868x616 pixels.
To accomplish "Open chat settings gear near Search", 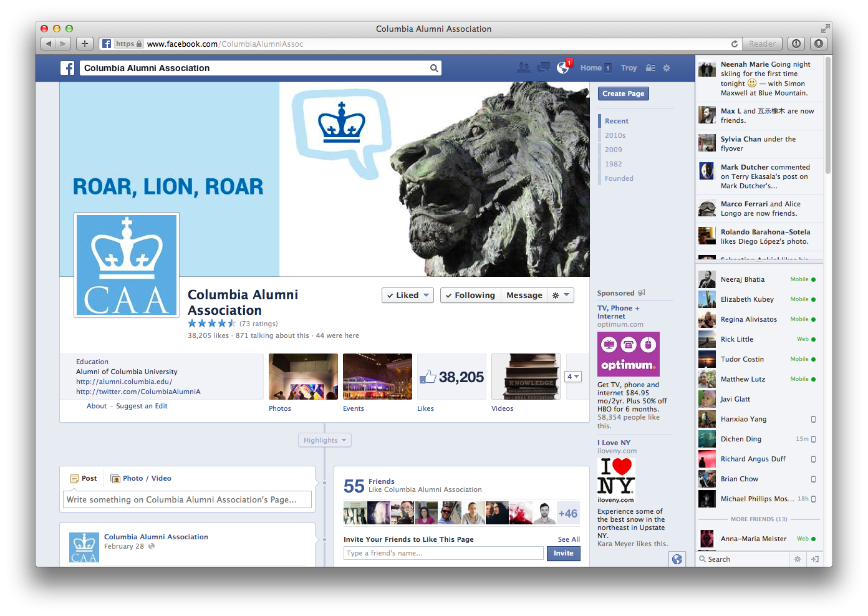I will tap(797, 559).
